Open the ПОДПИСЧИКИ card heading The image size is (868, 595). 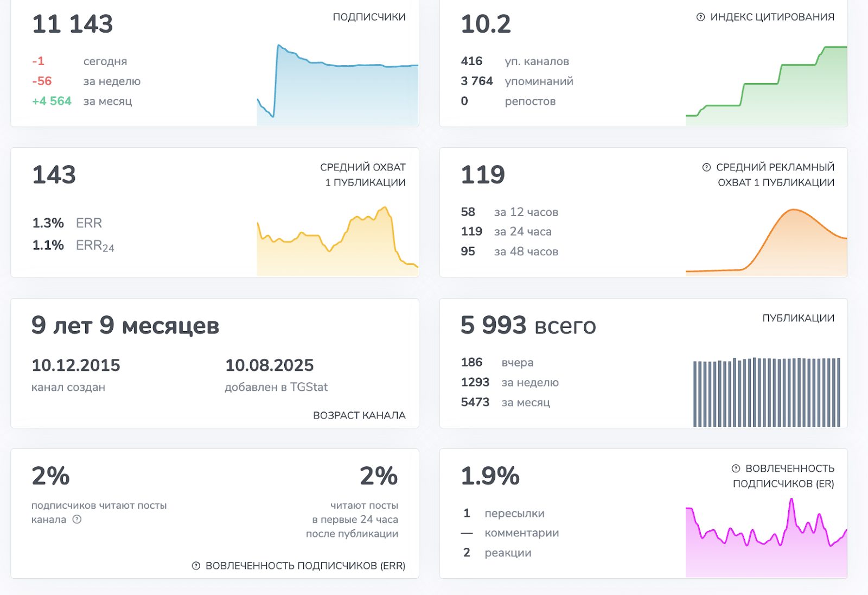[369, 17]
